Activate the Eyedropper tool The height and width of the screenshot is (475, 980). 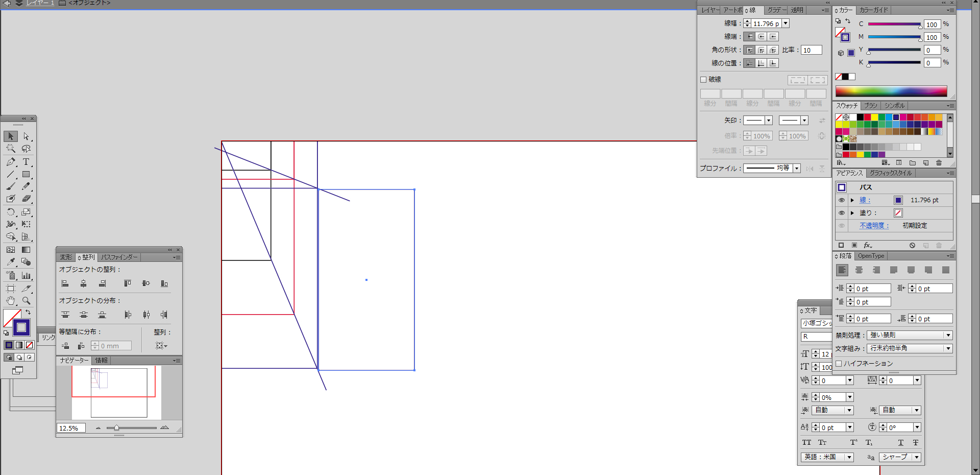pos(11,263)
